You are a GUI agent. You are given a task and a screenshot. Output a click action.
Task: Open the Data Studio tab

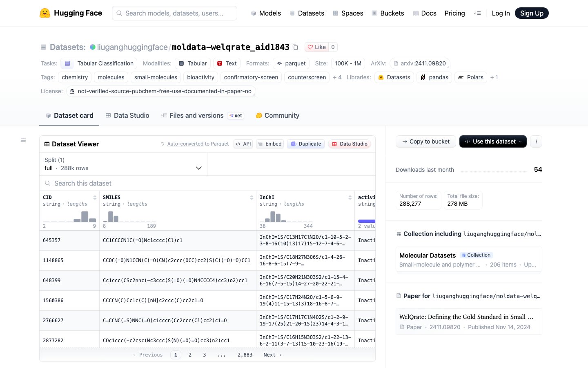tap(127, 116)
